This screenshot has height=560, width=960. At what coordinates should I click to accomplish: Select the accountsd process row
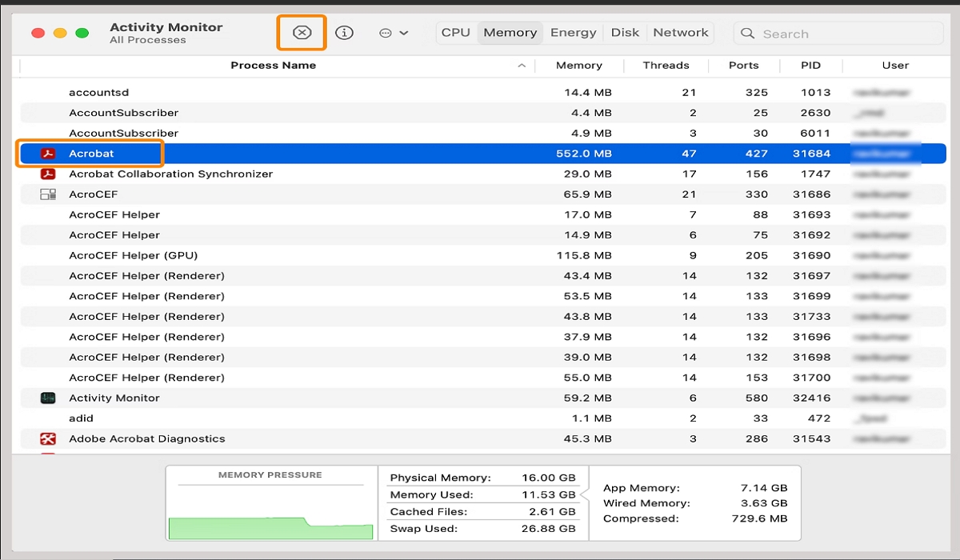coord(483,93)
